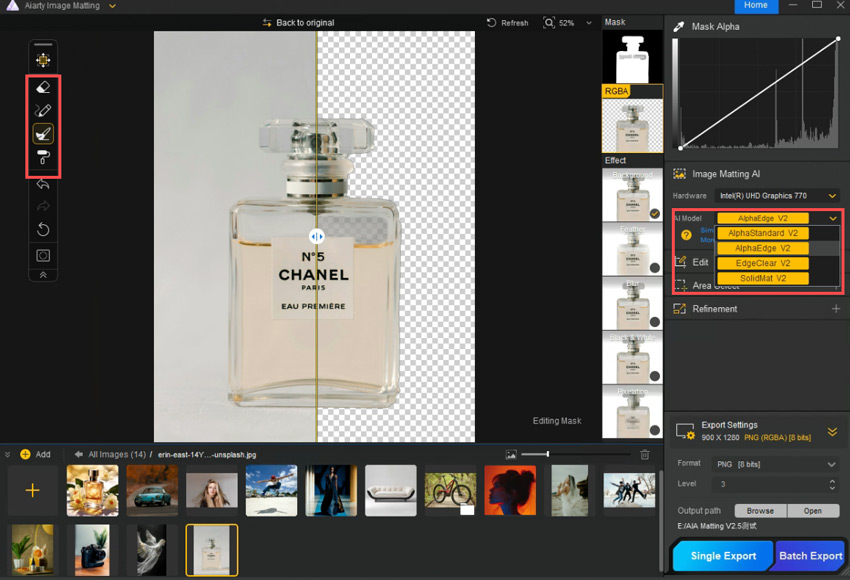Image resolution: width=850 pixels, height=580 pixels.
Task: Toggle the Feather effect circle
Action: tap(655, 268)
